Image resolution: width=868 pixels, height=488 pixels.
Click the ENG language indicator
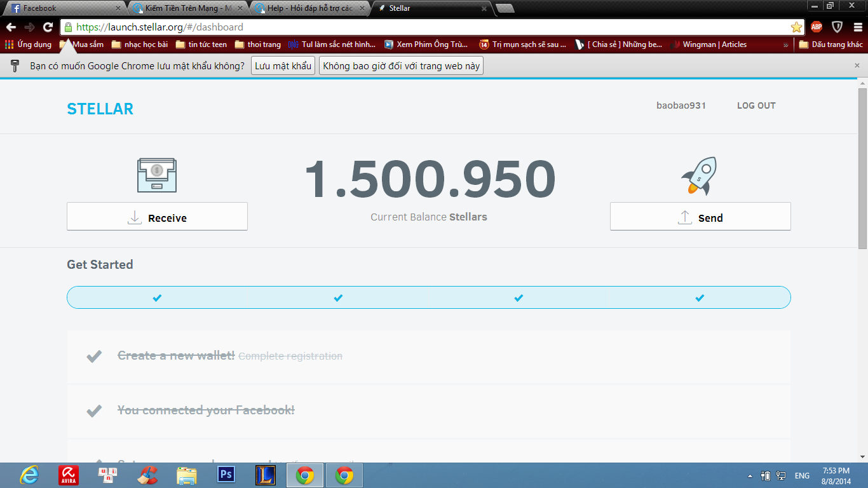[802, 475]
